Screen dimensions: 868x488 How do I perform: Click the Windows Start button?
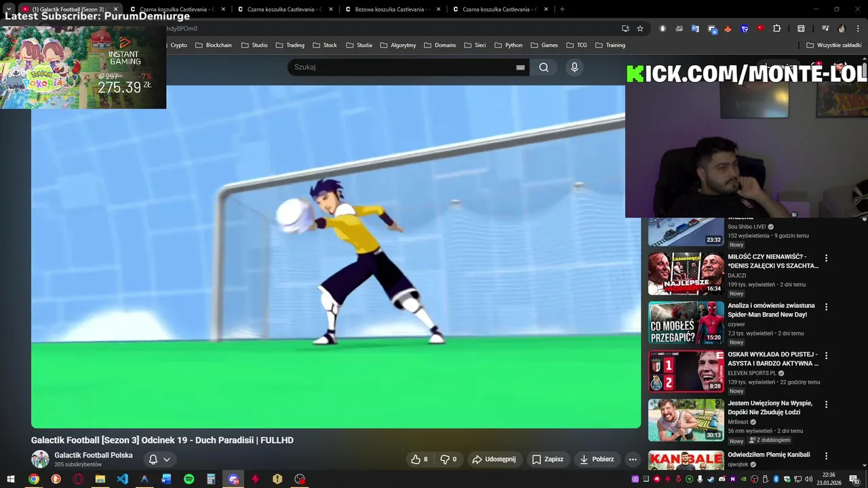(11, 479)
